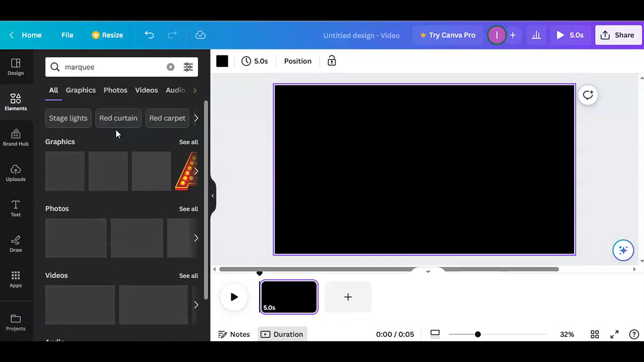644x362 pixels.
Task: Open the Brand Hub panel
Action: [16, 138]
